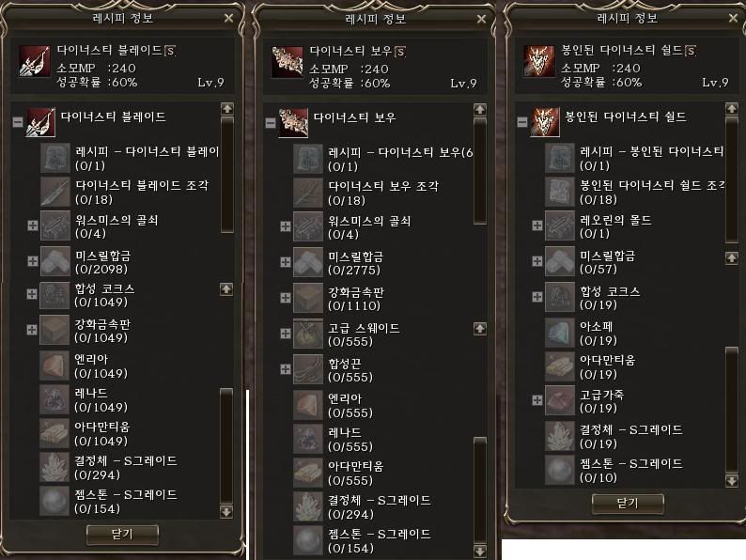746x560 pixels.
Task: Click 닫기 button in right recipe window
Action: (x=628, y=504)
